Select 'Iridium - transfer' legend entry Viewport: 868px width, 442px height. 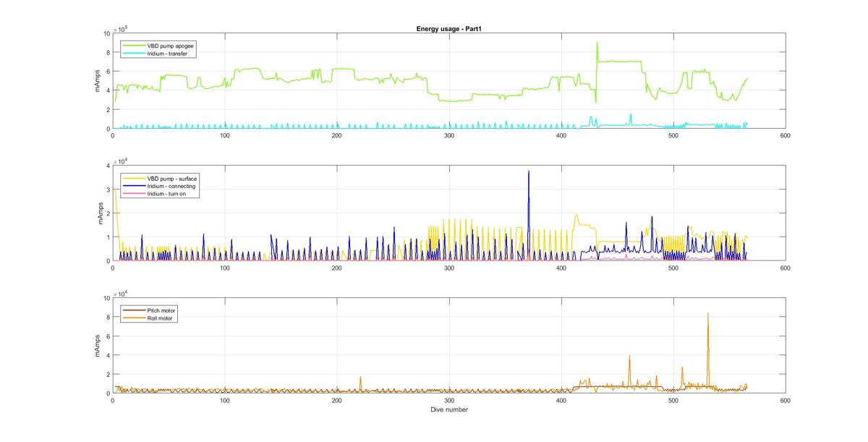[x=167, y=53]
